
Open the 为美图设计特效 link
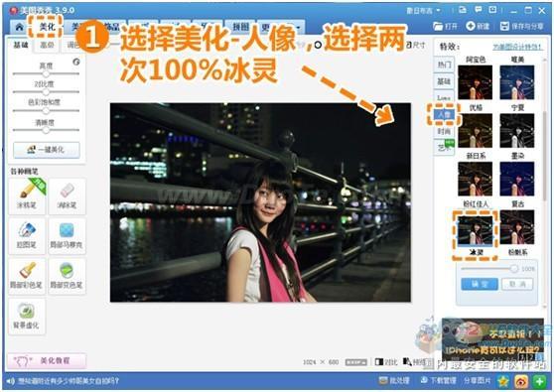(517, 47)
